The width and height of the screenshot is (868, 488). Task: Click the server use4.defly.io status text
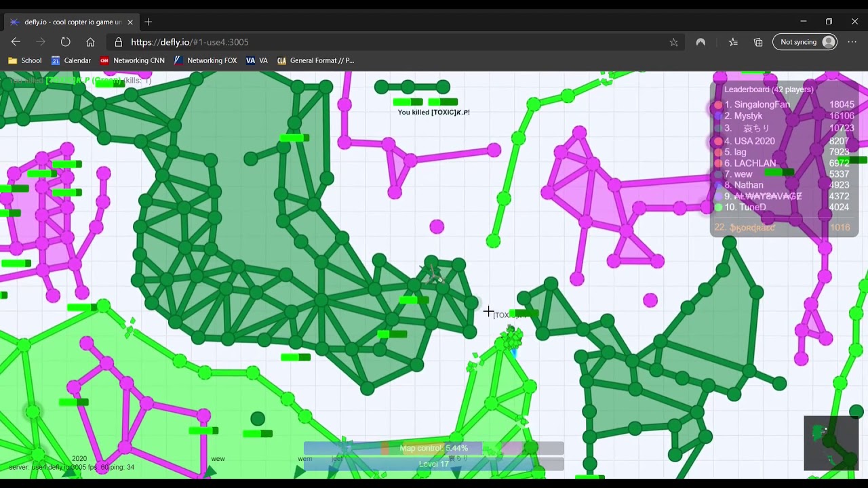pos(72,468)
